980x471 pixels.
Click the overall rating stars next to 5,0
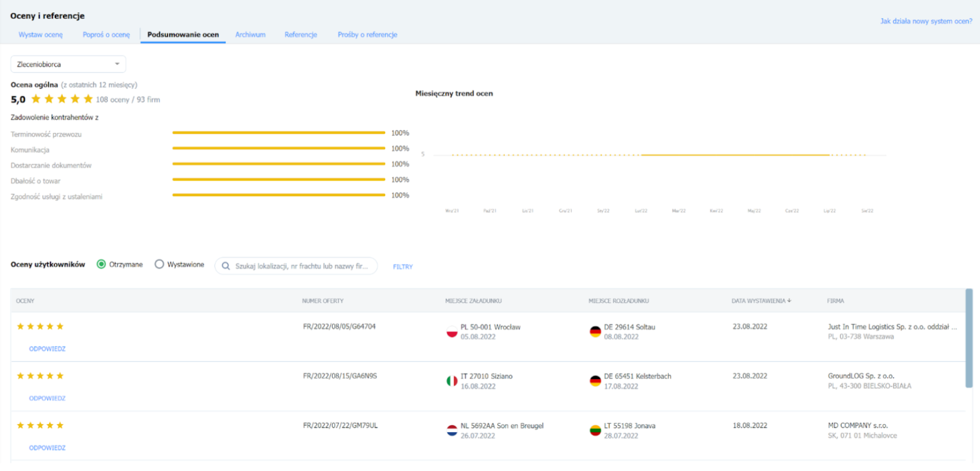[x=62, y=99]
